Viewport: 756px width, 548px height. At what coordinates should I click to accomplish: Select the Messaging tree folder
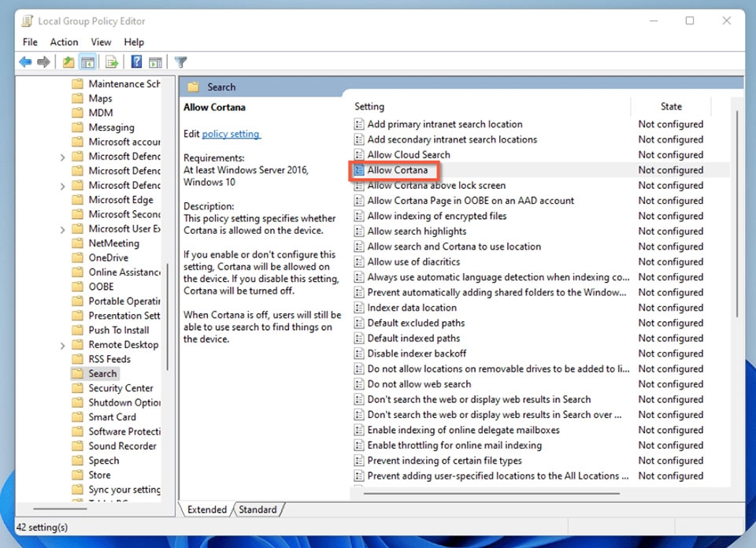click(111, 128)
